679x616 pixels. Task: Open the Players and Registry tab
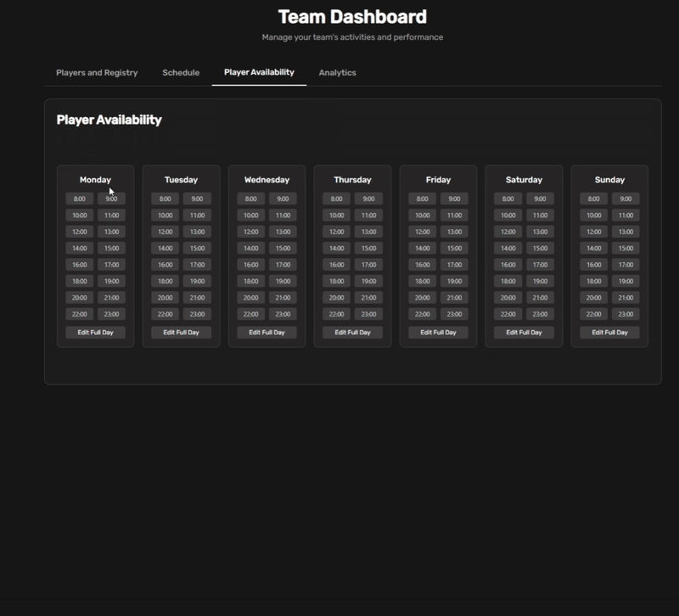(97, 73)
